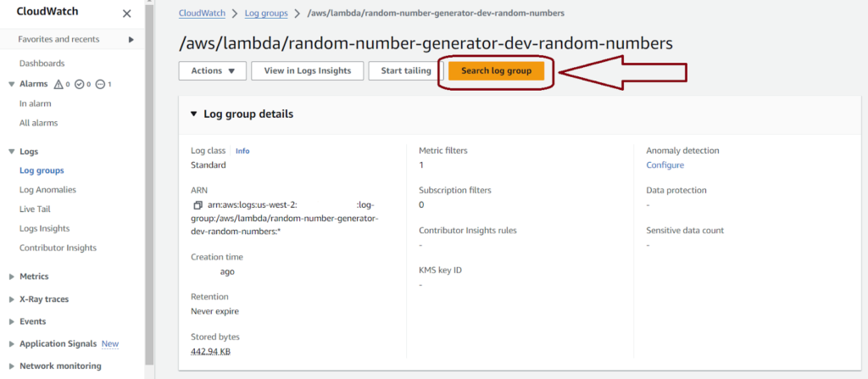Click the OK alarms checkmark icon

pyautogui.click(x=79, y=84)
